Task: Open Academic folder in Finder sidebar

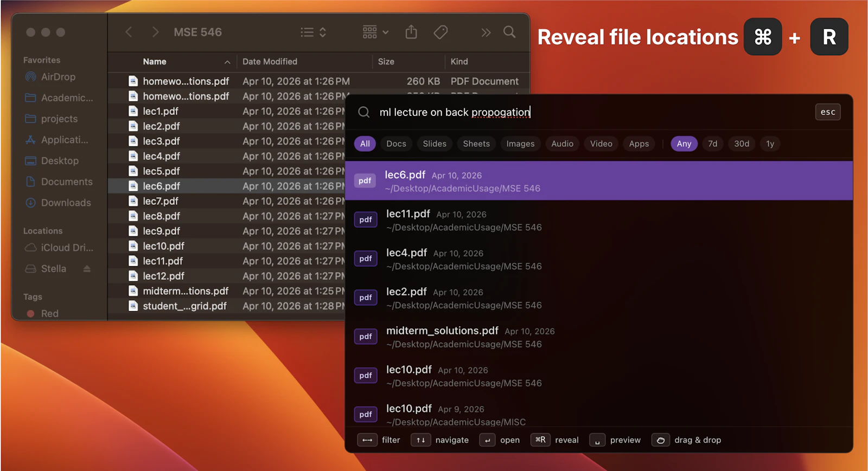Action: point(59,98)
